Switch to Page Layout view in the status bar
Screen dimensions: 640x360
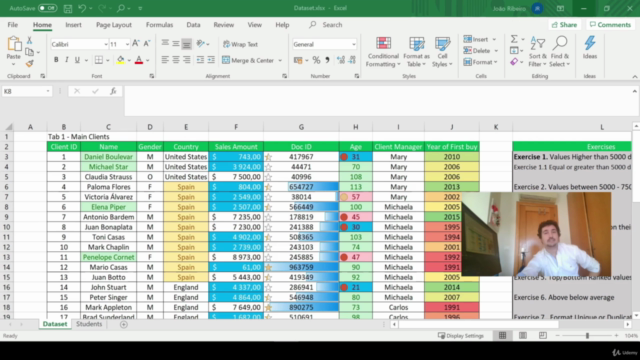coord(522,336)
